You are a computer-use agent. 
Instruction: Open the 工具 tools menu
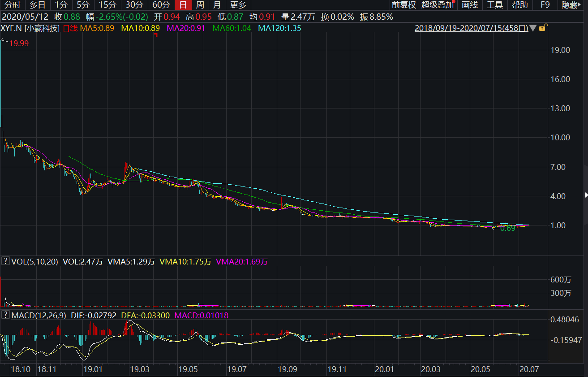[x=495, y=5]
